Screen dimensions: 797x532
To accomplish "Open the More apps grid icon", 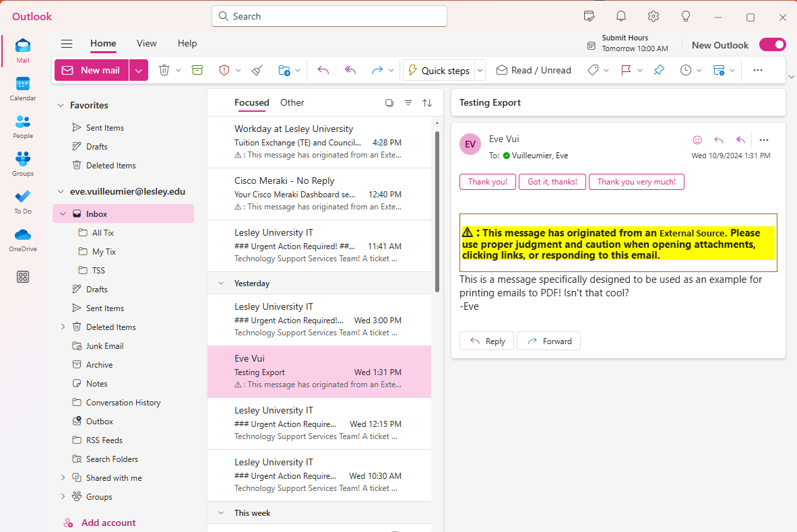I will tap(23, 277).
